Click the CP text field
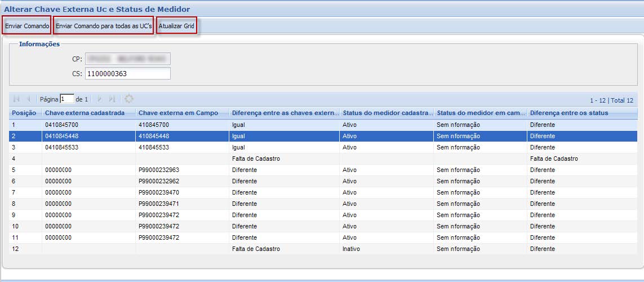The height and width of the screenshot is (282, 644). point(127,59)
